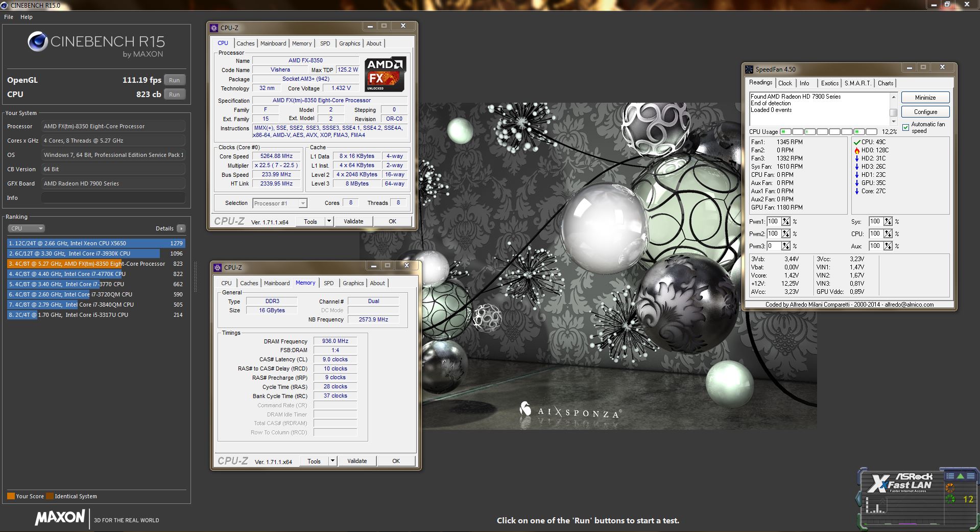Switch to Mainboard tab in upper CPU-Z window
This screenshot has height=532, width=980.
(273, 43)
